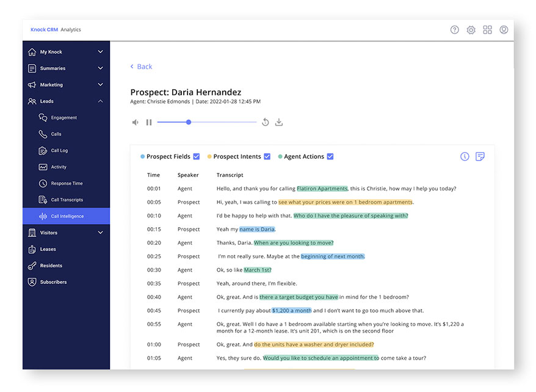This screenshot has width=536, height=392.
Task: Uncheck the Prospect Fields checkbox
Action: coord(196,156)
